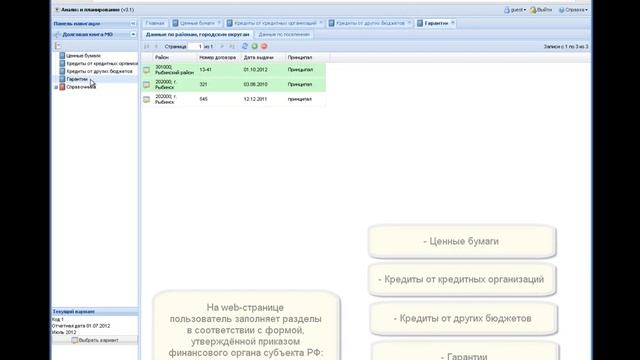
Task: Collapse the Панель навигации sidebar
Action: [x=133, y=24]
